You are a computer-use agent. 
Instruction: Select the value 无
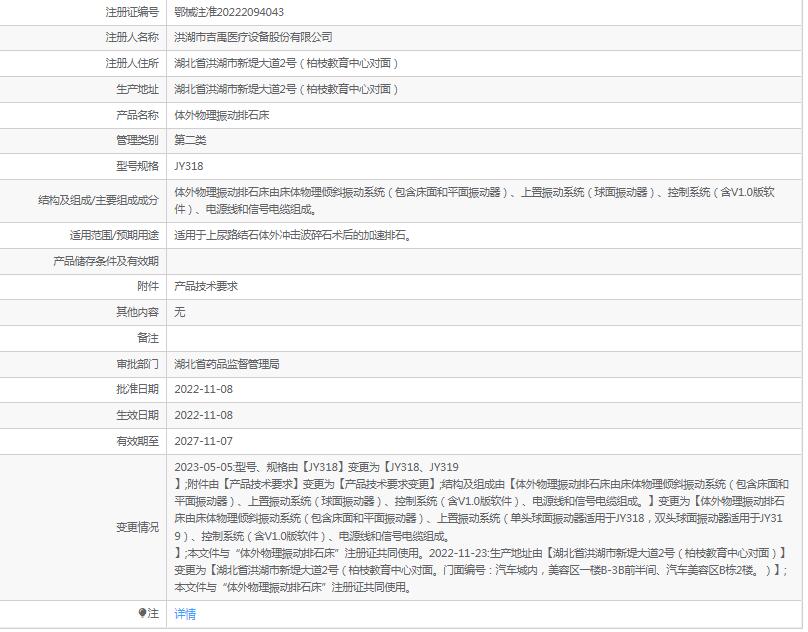tap(179, 312)
